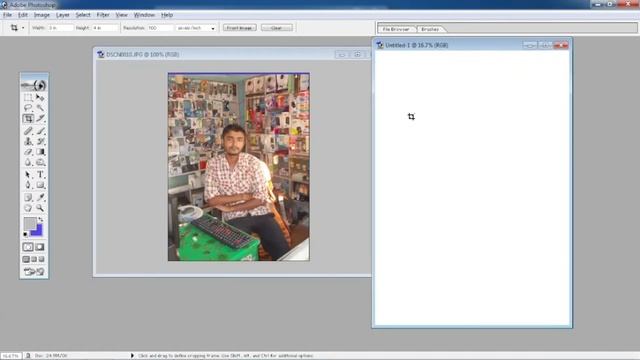Select the Lasso tool

tap(28, 108)
